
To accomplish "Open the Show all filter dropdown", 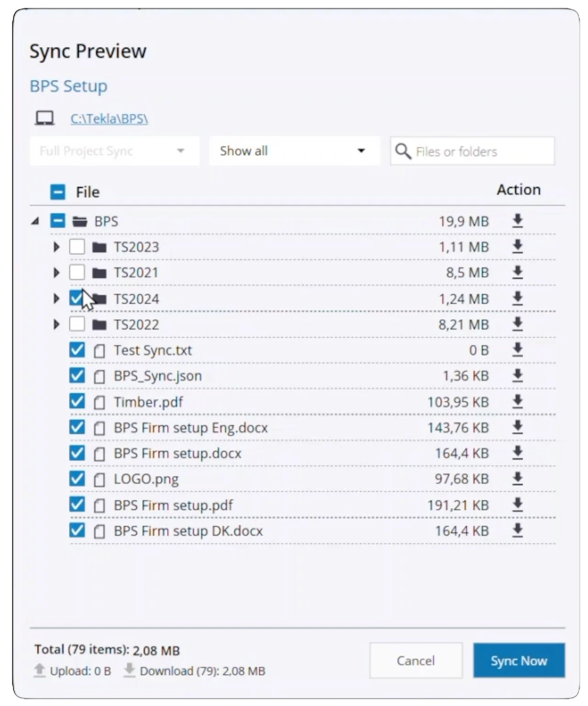I will (294, 151).
